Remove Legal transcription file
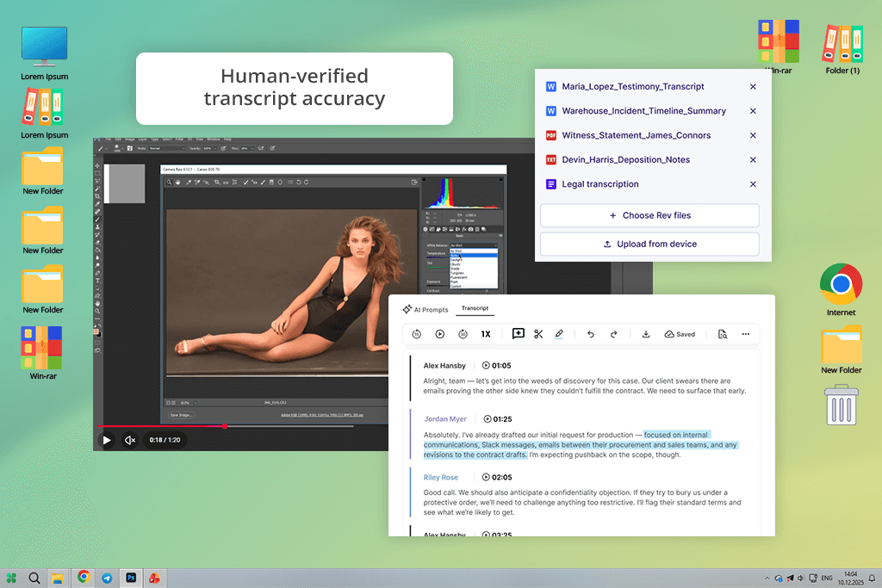 753,184
